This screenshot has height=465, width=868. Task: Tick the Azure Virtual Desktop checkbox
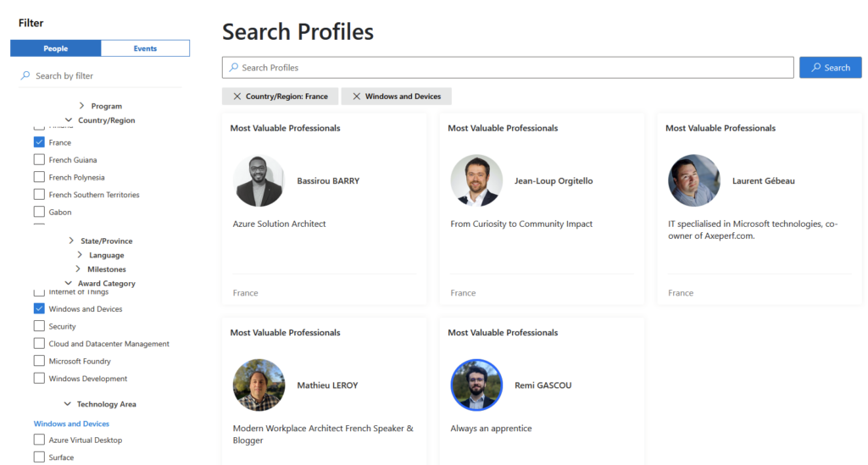[39, 440]
